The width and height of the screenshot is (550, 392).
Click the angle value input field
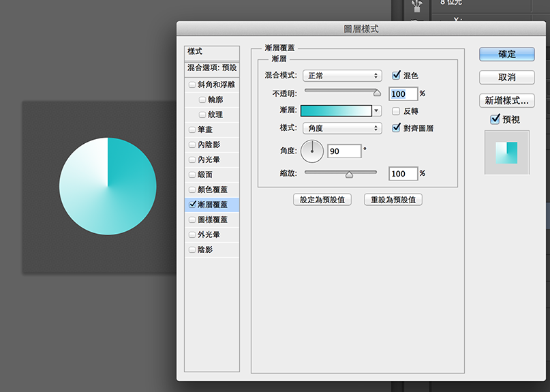[343, 151]
